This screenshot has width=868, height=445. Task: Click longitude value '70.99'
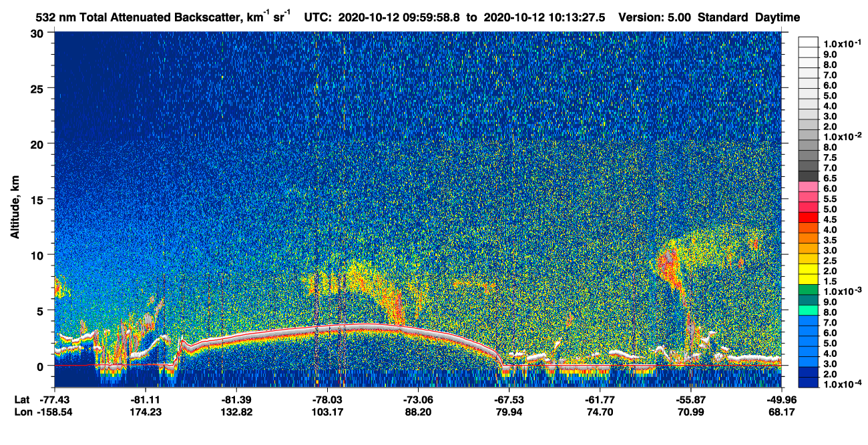pos(690,412)
